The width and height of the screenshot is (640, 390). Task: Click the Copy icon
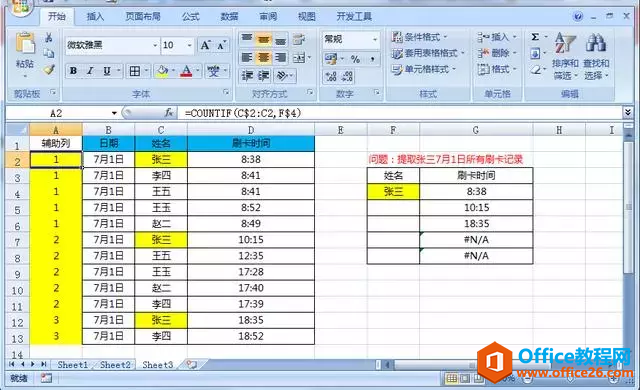click(49, 53)
